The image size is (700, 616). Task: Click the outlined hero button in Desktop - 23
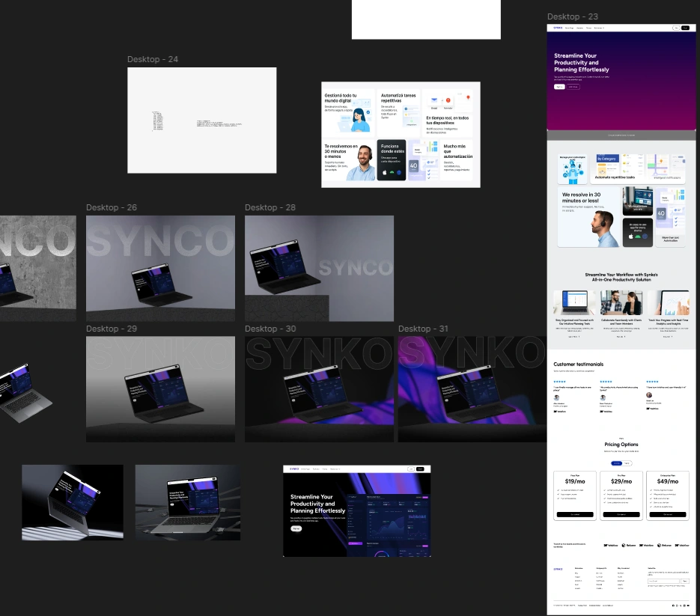(573, 87)
